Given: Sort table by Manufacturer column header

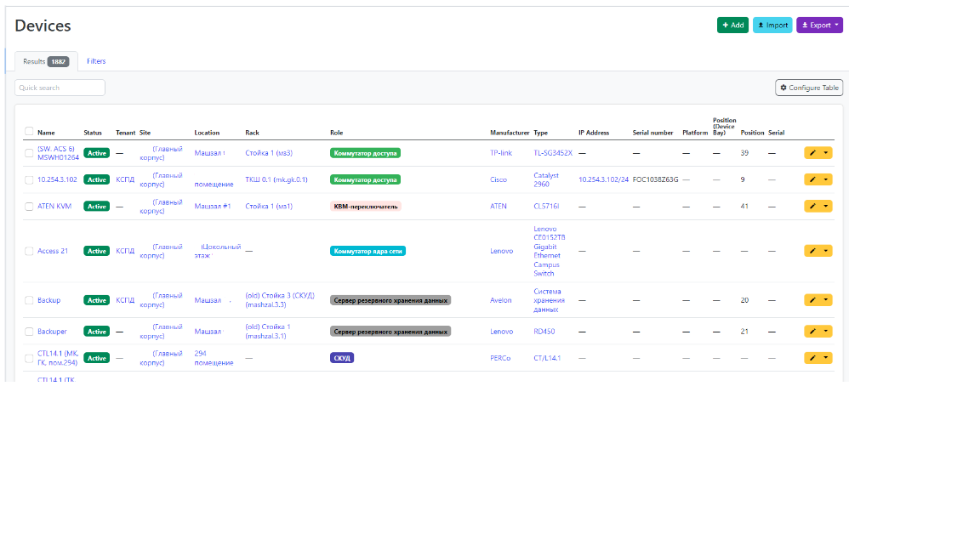Looking at the screenshot, I should tap(510, 133).
